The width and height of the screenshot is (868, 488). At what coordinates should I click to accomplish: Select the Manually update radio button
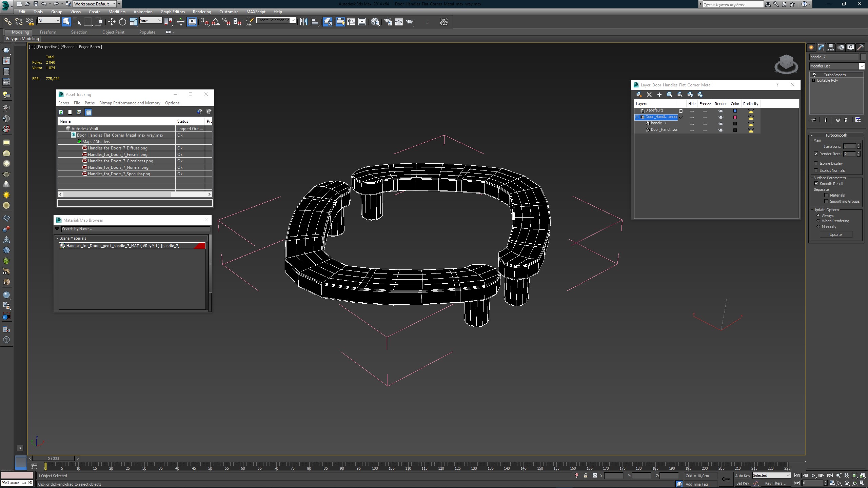[x=818, y=227]
